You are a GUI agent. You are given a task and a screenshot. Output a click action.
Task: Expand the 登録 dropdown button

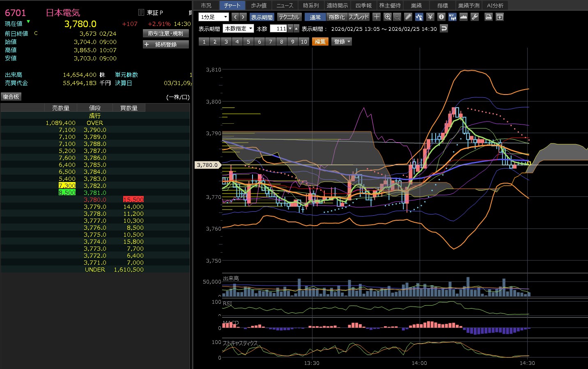click(x=342, y=42)
